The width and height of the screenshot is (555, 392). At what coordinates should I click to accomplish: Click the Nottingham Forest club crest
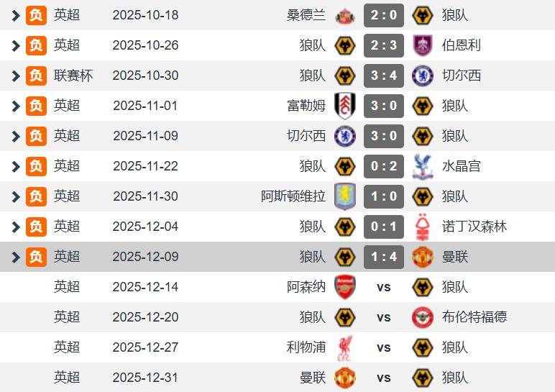(423, 227)
